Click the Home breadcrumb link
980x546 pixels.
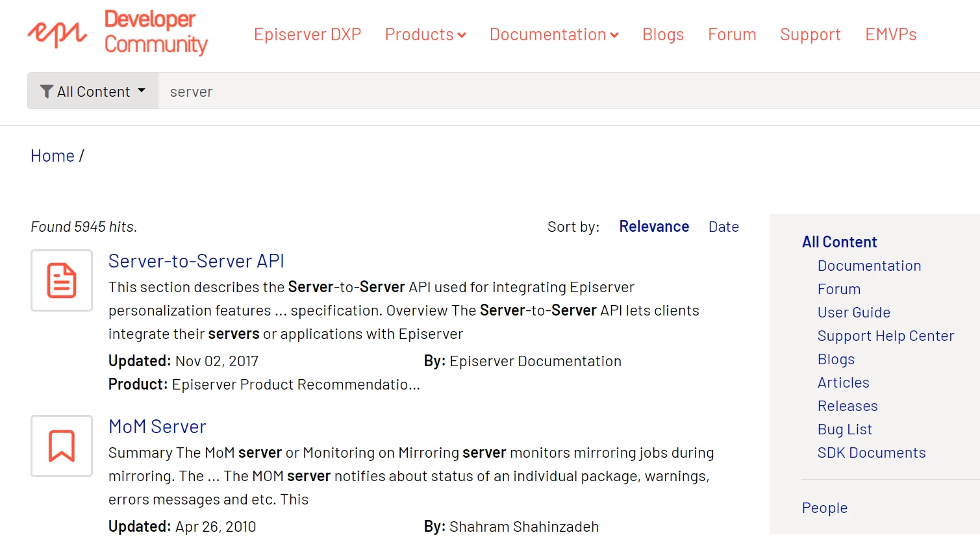(53, 156)
